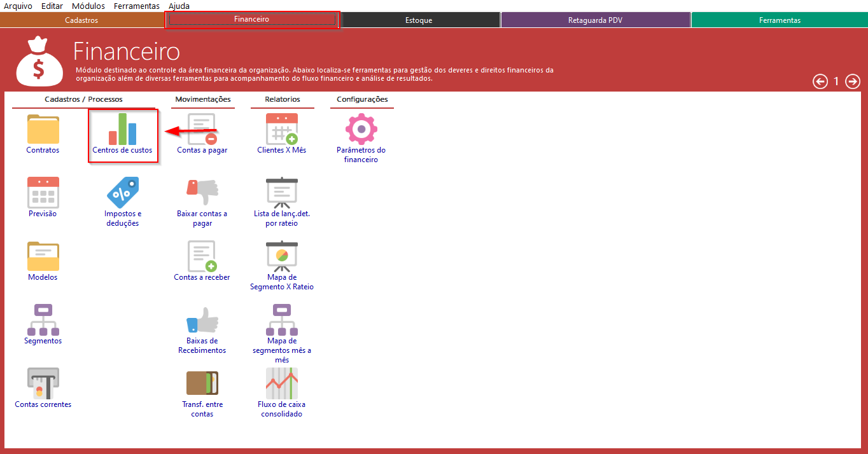Viewport: 868px width, 454px height.
Task: Open Impostos e deduções tag icon
Action: (122, 193)
